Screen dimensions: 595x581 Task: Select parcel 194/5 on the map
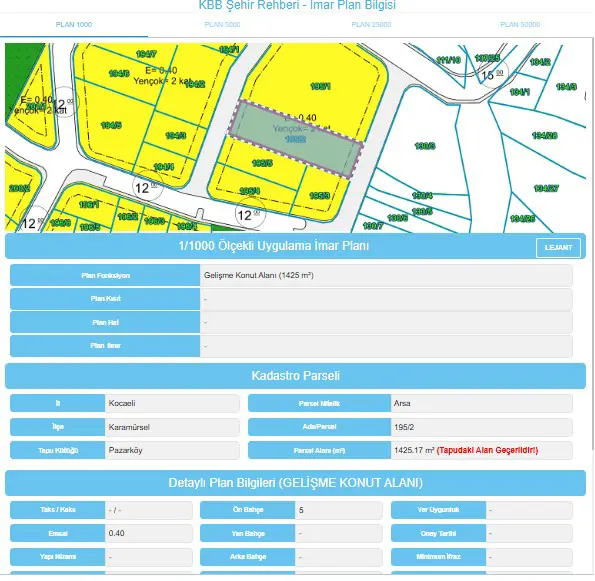[111, 125]
